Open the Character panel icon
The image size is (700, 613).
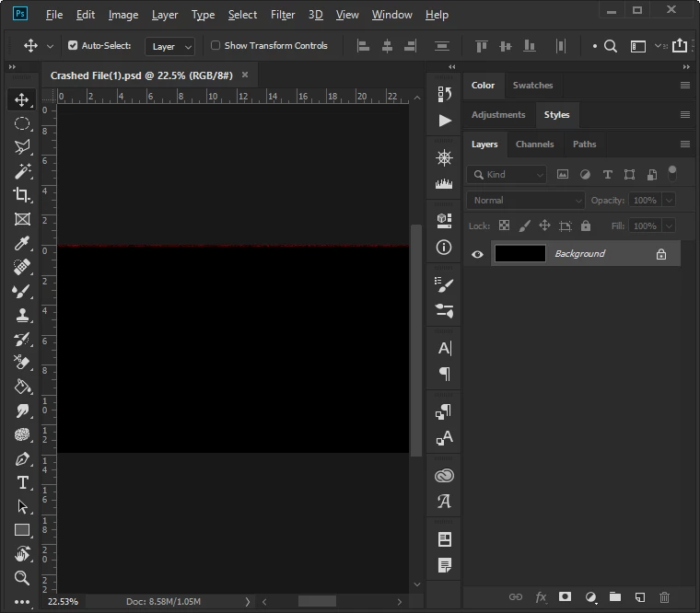(445, 348)
